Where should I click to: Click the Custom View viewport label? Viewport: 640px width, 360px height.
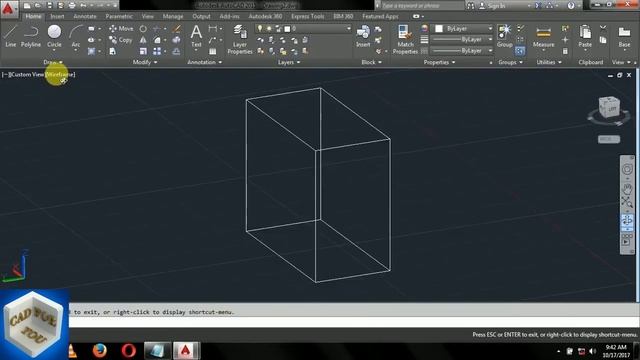pyautogui.click(x=28, y=74)
